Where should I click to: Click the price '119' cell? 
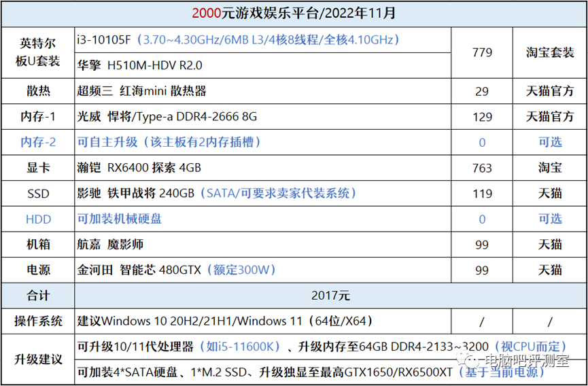pos(482,194)
